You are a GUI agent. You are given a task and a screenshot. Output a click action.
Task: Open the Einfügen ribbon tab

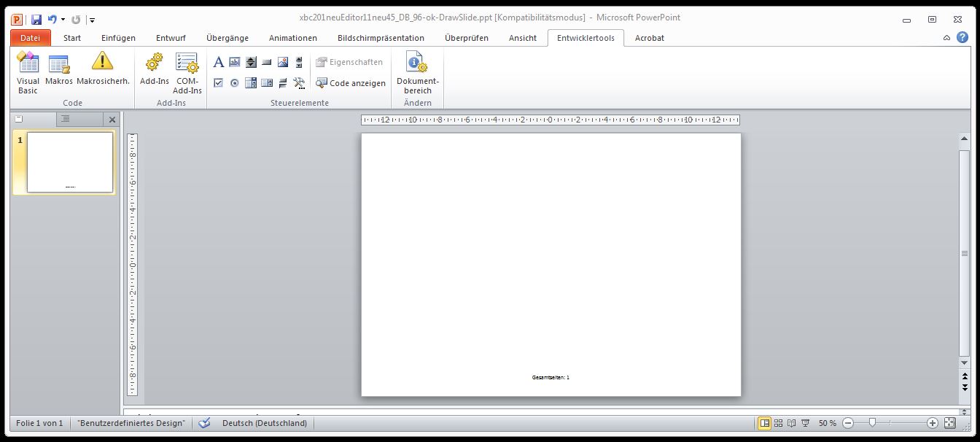(x=118, y=38)
